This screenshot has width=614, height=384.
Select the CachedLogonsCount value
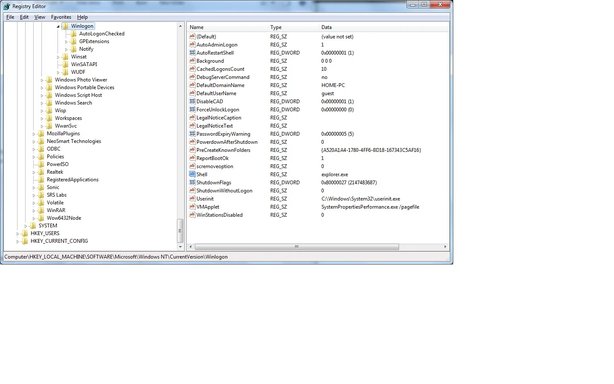[220, 69]
